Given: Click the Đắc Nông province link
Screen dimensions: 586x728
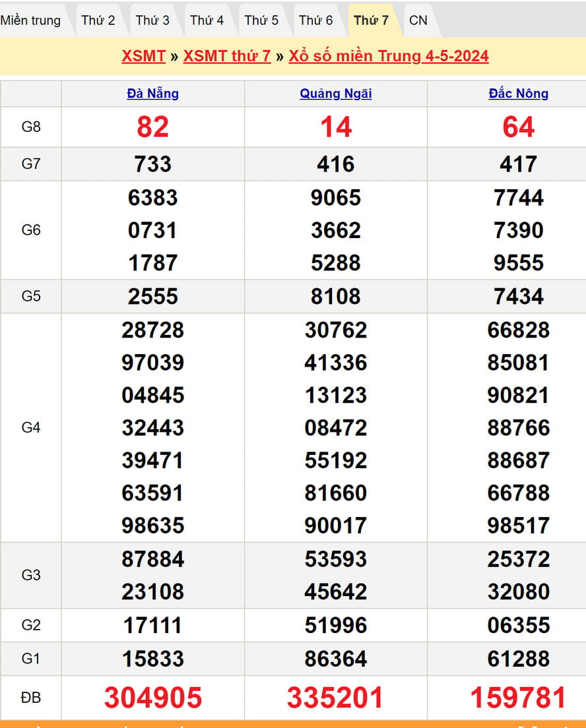Looking at the screenshot, I should [x=519, y=94].
